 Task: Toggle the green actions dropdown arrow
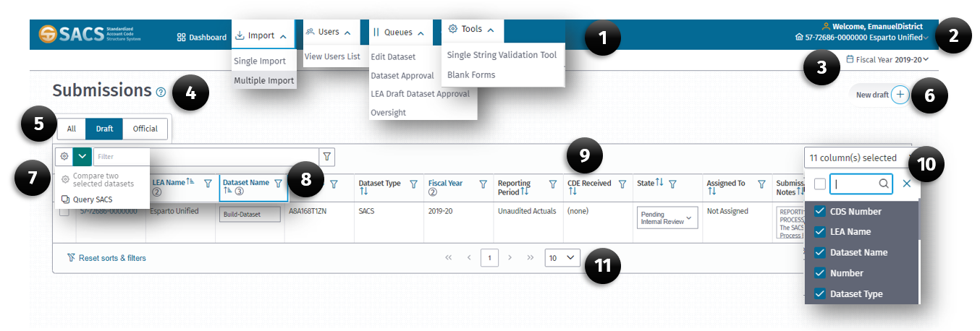[83, 156]
